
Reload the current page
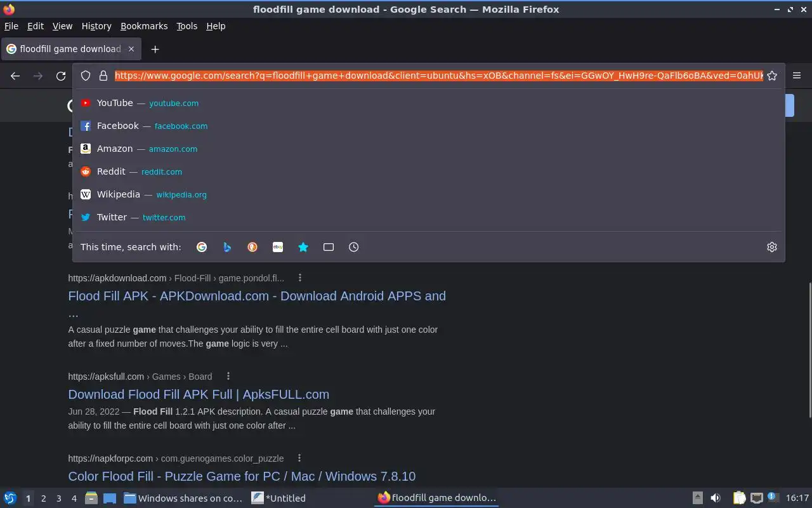tap(61, 76)
